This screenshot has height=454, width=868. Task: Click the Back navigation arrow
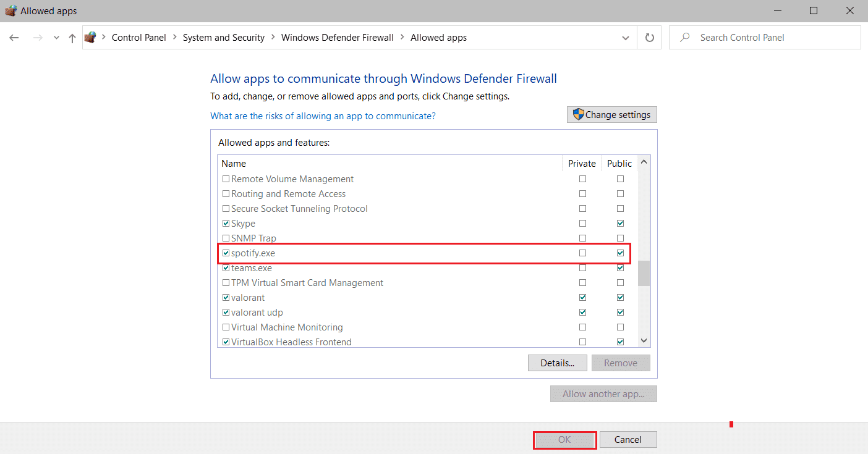(x=14, y=38)
